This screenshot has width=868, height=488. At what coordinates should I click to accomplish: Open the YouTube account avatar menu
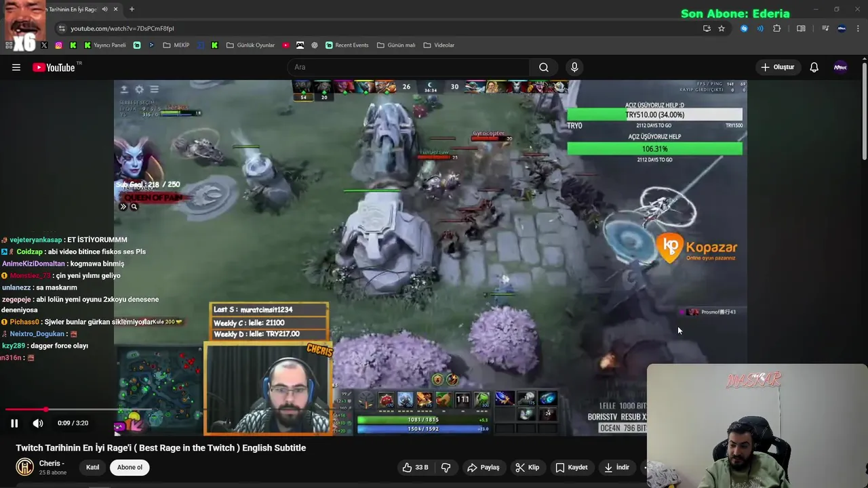[x=840, y=67]
